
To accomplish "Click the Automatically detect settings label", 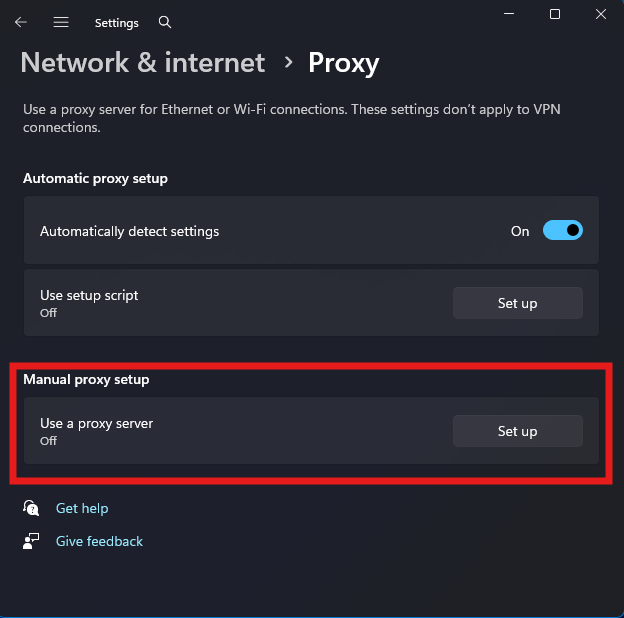I will [x=129, y=231].
